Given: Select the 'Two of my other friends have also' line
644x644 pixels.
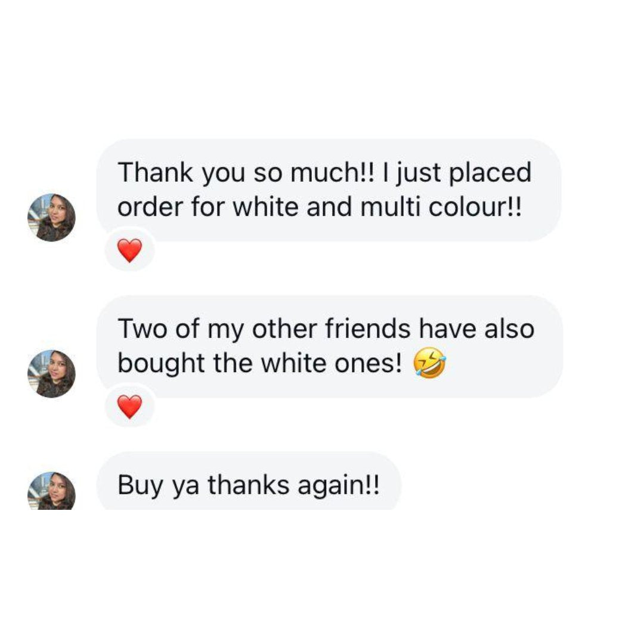Looking at the screenshot, I should 326,329.
